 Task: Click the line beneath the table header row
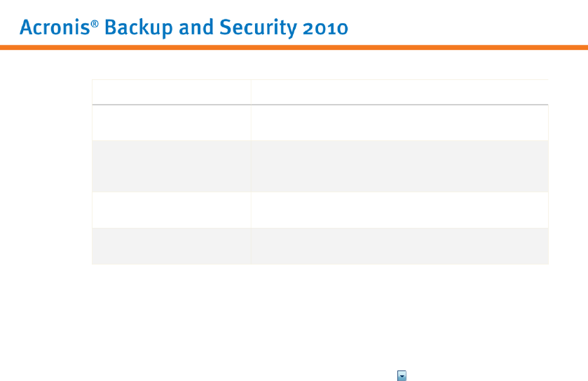(320, 105)
